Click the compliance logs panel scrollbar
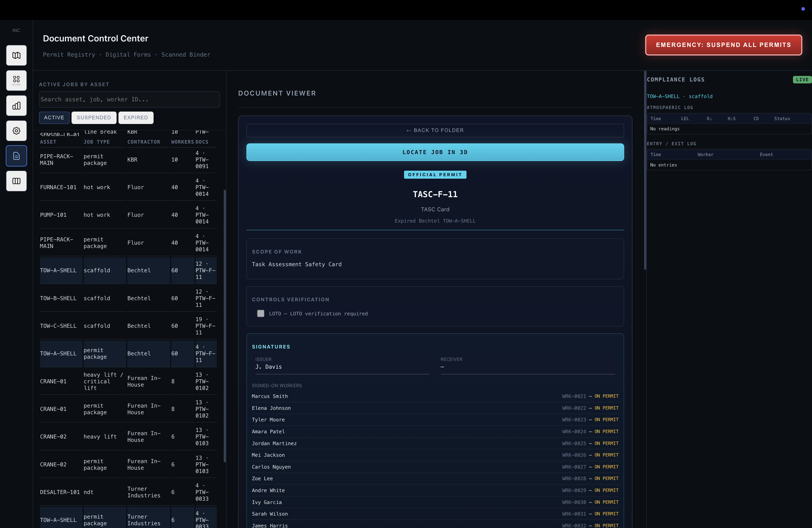The width and height of the screenshot is (812, 528). coord(645,170)
